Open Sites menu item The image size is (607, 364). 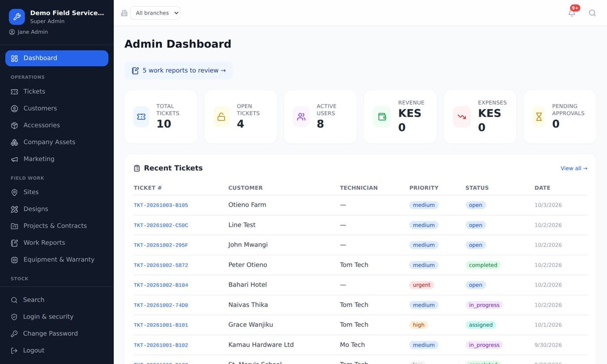(x=57, y=192)
